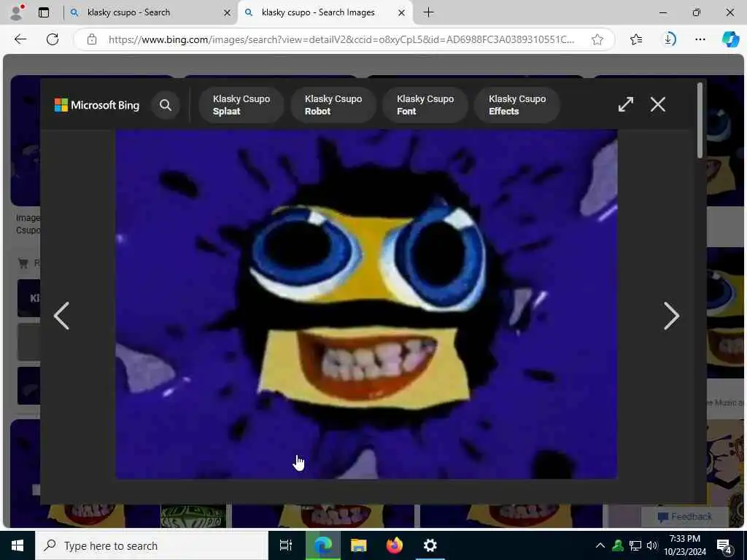The width and height of the screenshot is (747, 560).
Task: Close the 'klasky csupo - Search' tab
Action: [228, 12]
